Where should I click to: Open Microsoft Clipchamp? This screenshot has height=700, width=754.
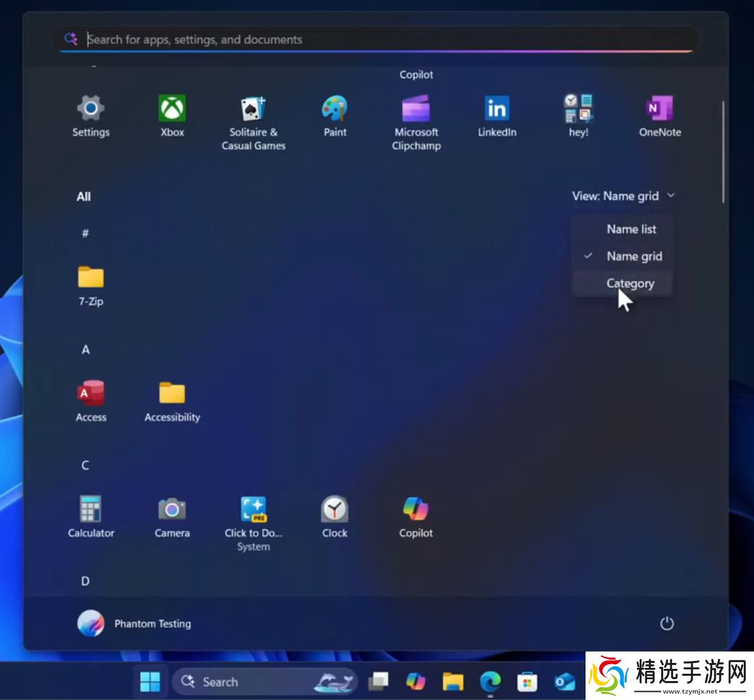416,122
